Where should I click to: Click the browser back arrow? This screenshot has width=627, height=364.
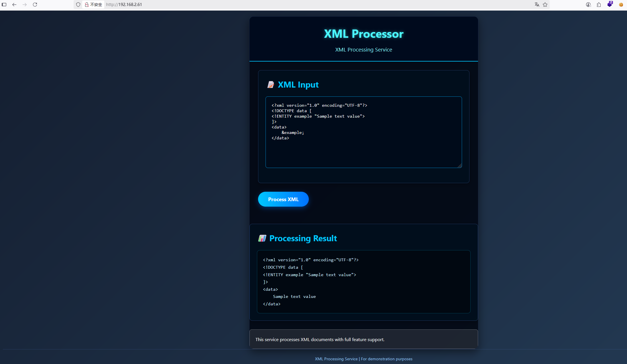14,5
